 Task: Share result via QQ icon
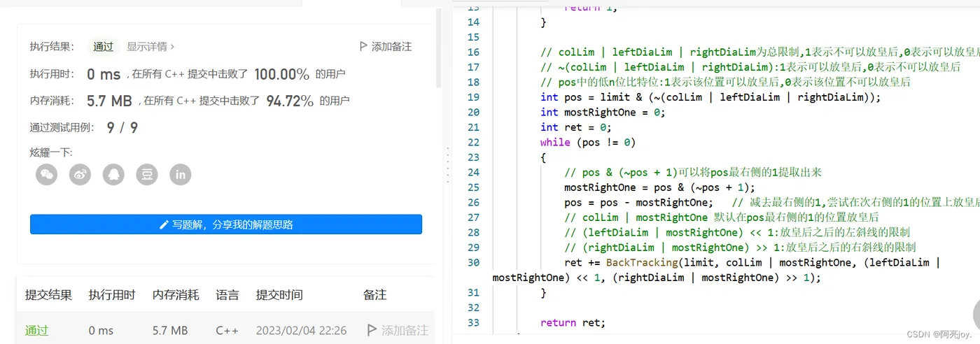pos(113,175)
